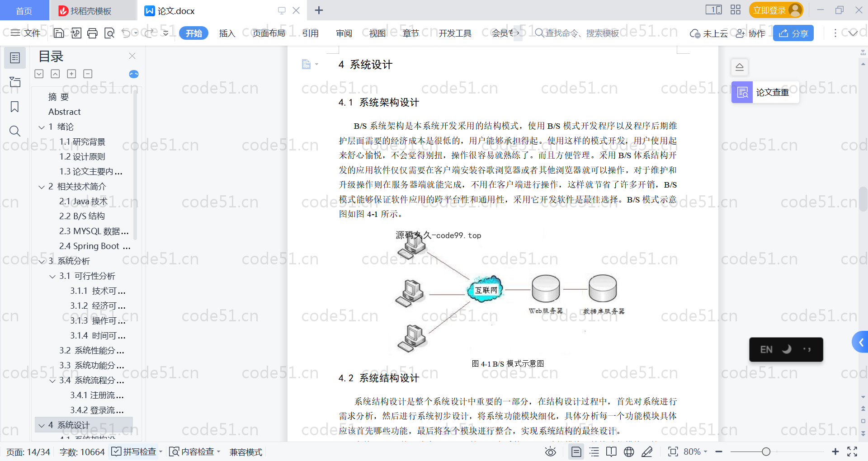Enter fullscreen via the expand icon

point(852,452)
